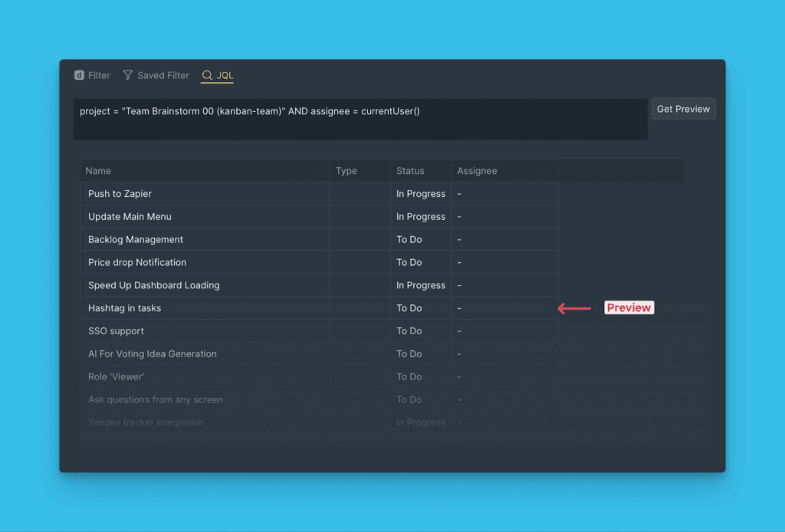
Task: Open the Backlog Management issue row
Action: pos(136,240)
